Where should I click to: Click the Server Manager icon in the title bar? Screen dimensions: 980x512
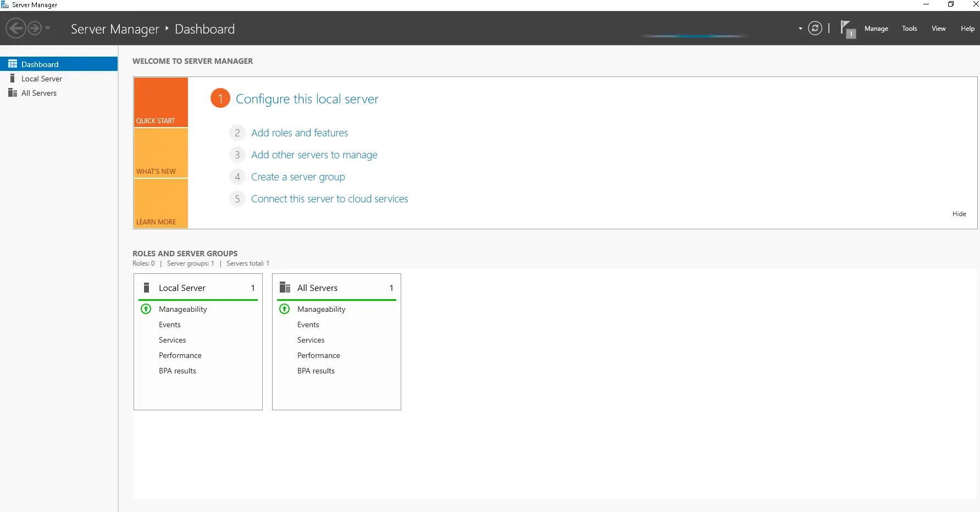pyautogui.click(x=5, y=4)
